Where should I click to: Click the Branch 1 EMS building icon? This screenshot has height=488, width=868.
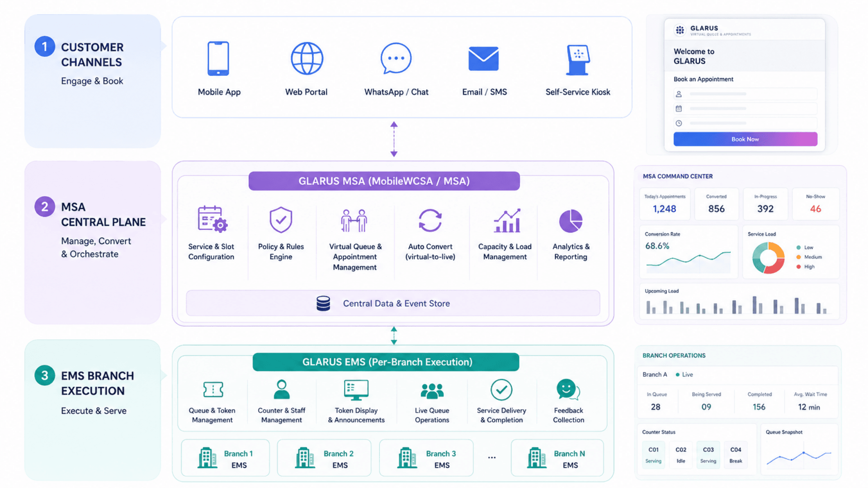coord(208,458)
